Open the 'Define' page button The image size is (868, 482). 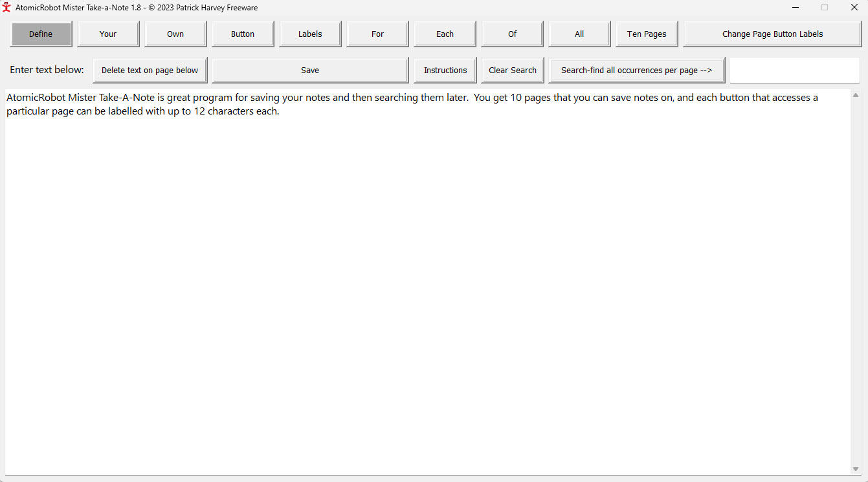(41, 34)
